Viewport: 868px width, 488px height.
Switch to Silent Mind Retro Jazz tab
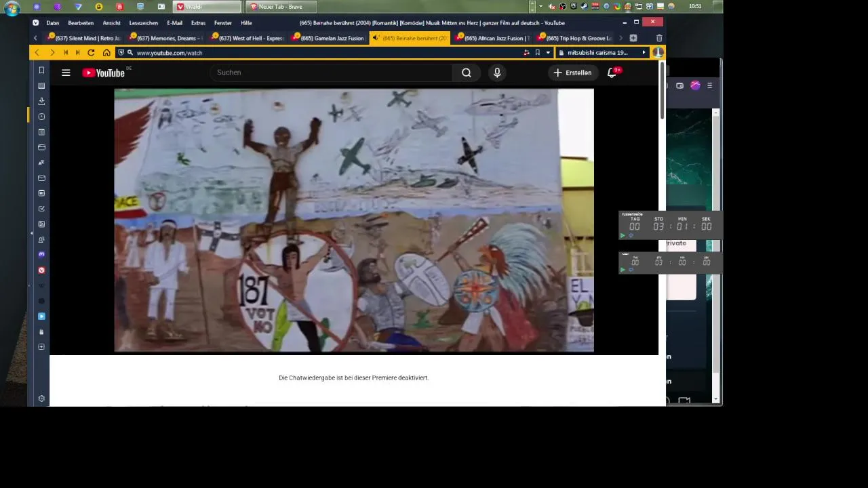click(x=83, y=38)
